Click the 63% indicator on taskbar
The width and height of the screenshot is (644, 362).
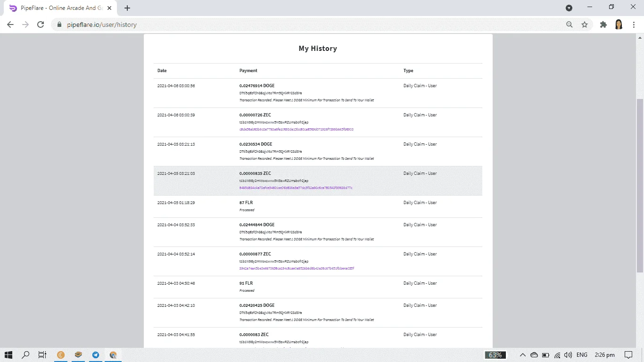(x=495, y=355)
